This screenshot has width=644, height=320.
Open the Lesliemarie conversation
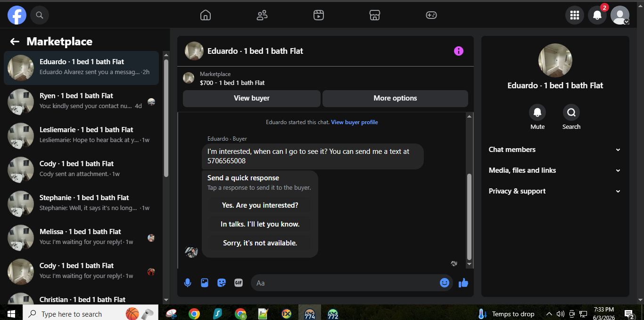(x=81, y=136)
